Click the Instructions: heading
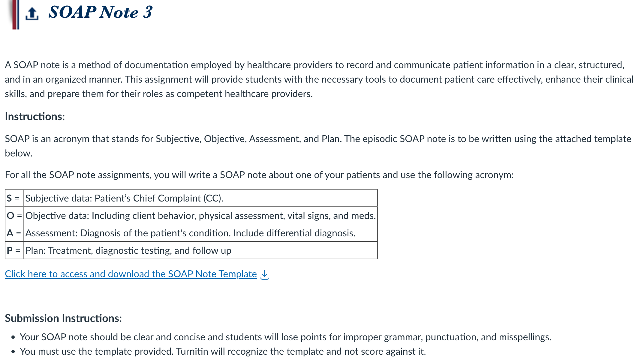The image size is (644, 361). pos(35,117)
